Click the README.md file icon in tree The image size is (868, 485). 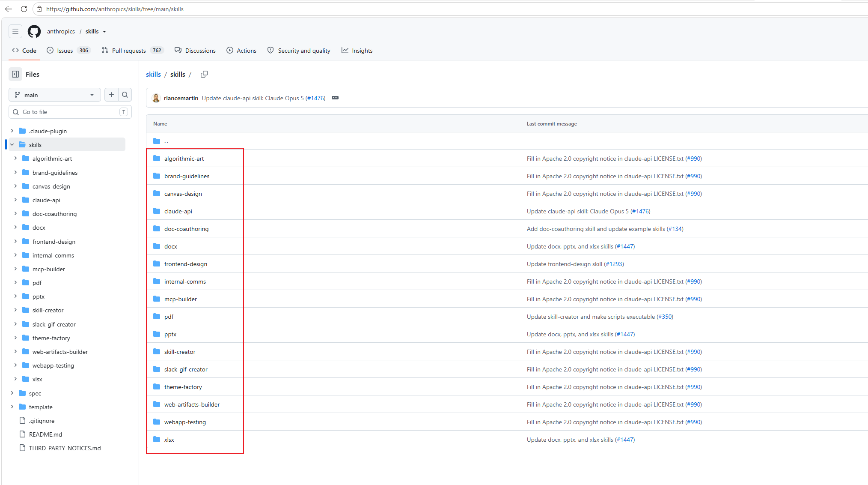click(22, 434)
